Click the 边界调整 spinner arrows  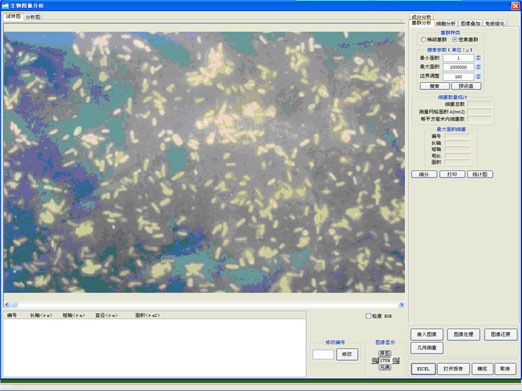click(478, 76)
